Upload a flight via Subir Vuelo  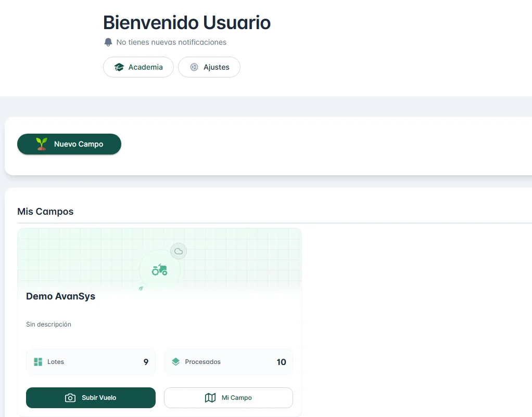coord(91,398)
